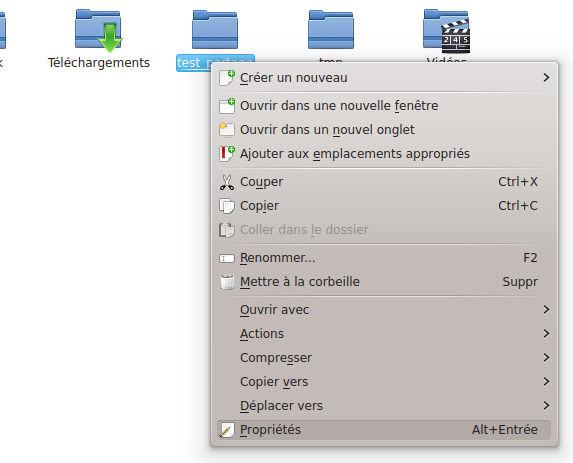Click the bookmark icon for Ajouter aux emplacements appropriés
Viewport: 573px width, 463px height.
(x=227, y=154)
